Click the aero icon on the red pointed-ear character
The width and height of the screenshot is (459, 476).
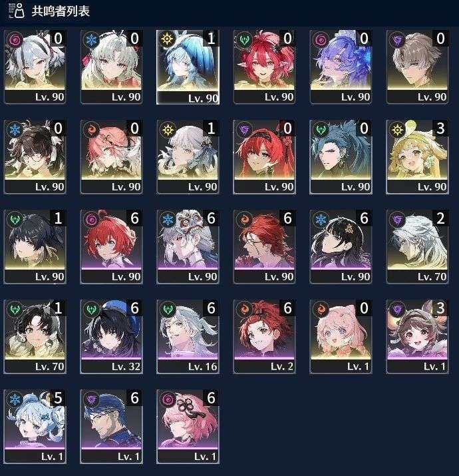click(244, 40)
